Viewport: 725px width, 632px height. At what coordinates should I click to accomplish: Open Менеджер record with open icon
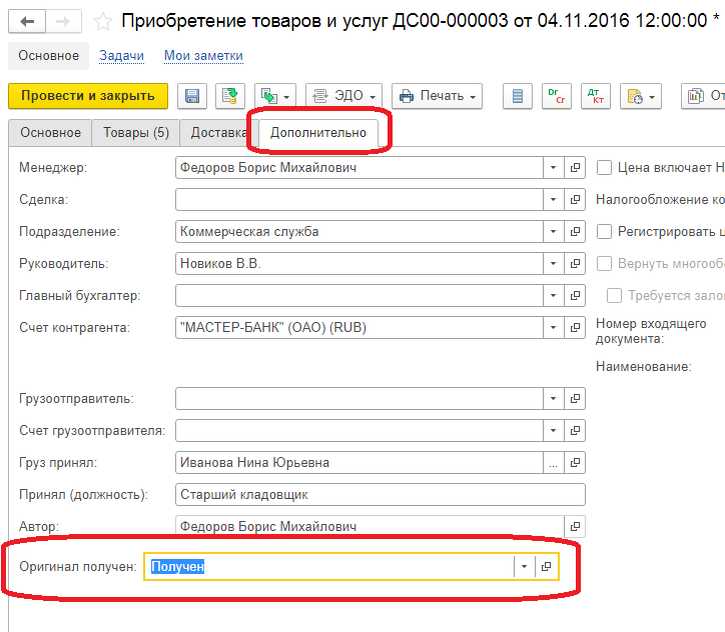pyautogui.click(x=575, y=167)
